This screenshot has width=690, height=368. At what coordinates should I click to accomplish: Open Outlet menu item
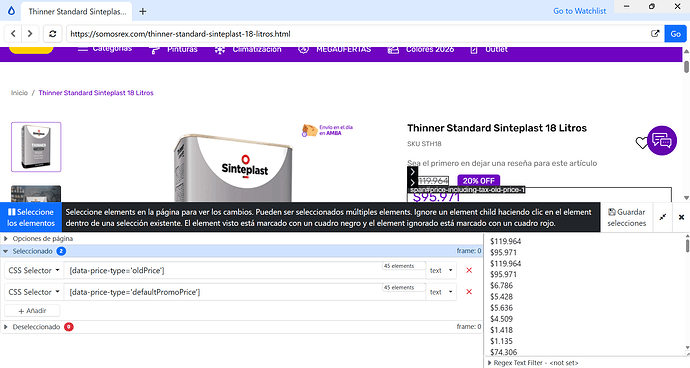coord(488,49)
